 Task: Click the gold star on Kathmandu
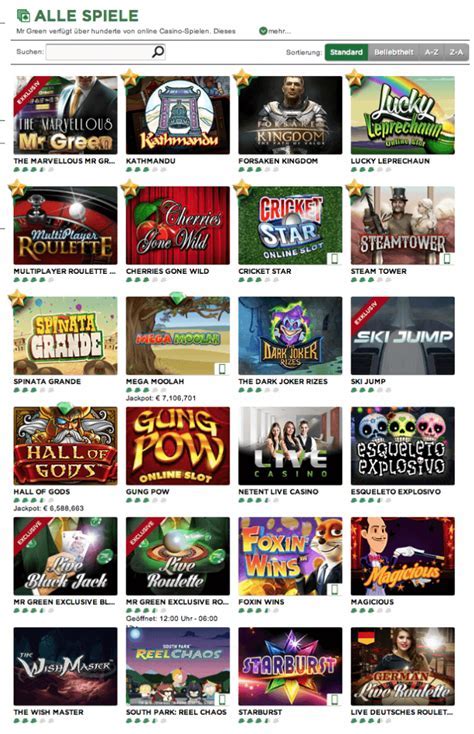point(130,77)
